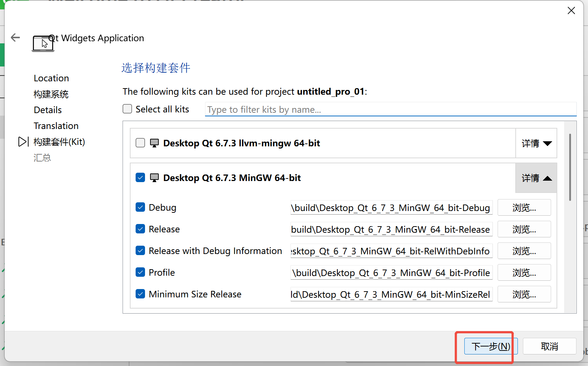Click current-step arrow marker beside 构建套件(Kit)

click(x=23, y=142)
